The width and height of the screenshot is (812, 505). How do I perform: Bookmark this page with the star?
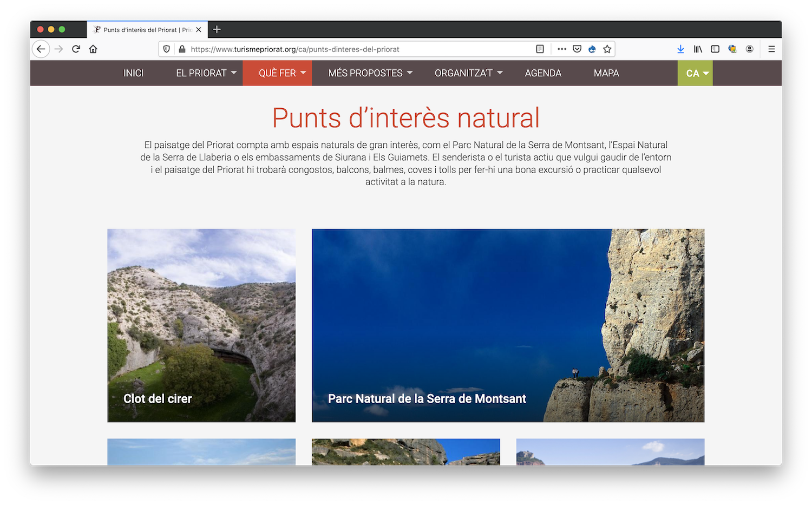(x=607, y=49)
